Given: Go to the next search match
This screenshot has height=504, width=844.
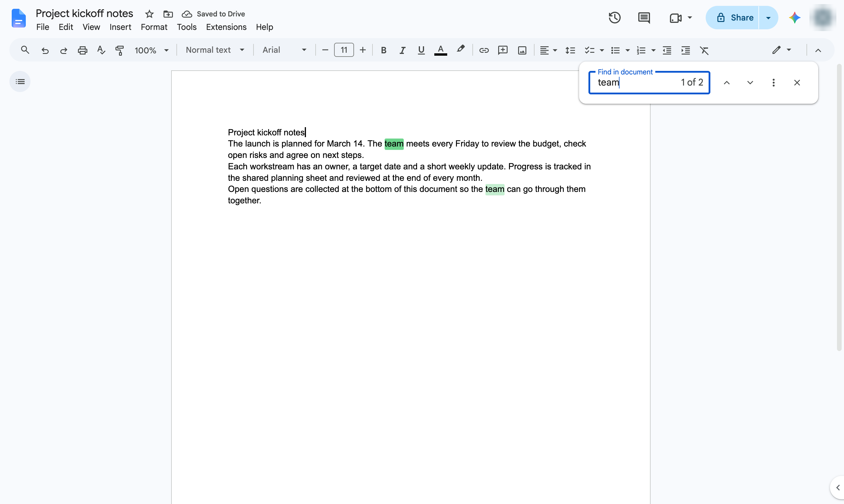Looking at the screenshot, I should (750, 83).
